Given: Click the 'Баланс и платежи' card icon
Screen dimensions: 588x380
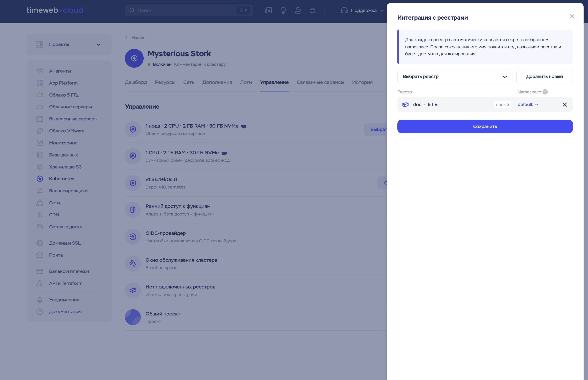Looking at the screenshot, I should [x=40, y=271].
